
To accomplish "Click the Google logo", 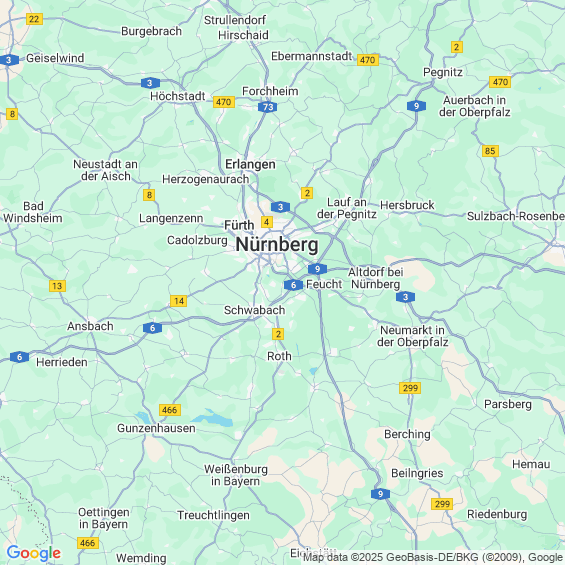I will click(34, 553).
